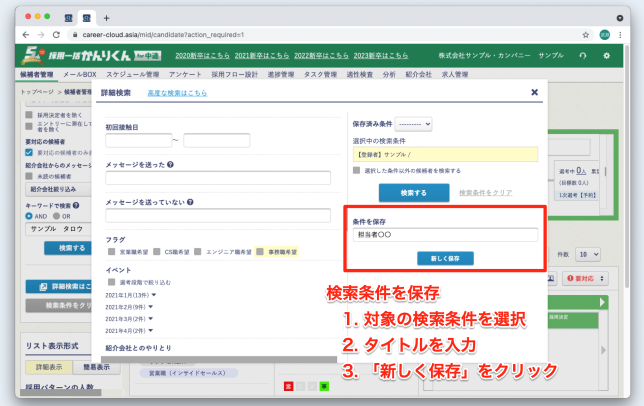Screen dimensions: 644x406
Task: Click the settings gear icon in header
Action: [x=608, y=56]
